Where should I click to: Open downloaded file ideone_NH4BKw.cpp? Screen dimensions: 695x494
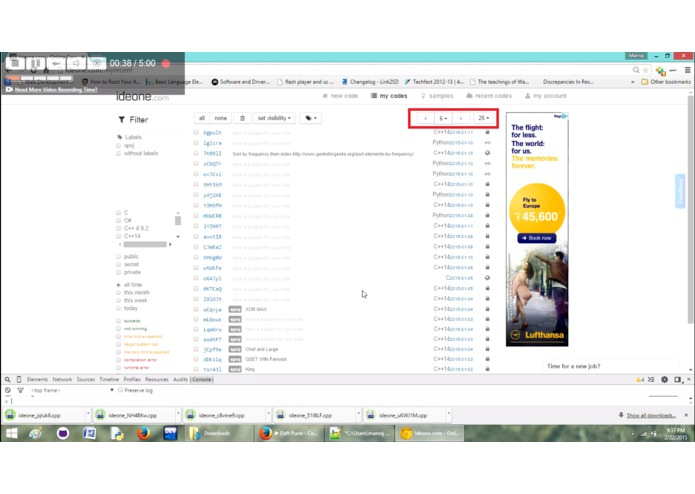click(133, 416)
